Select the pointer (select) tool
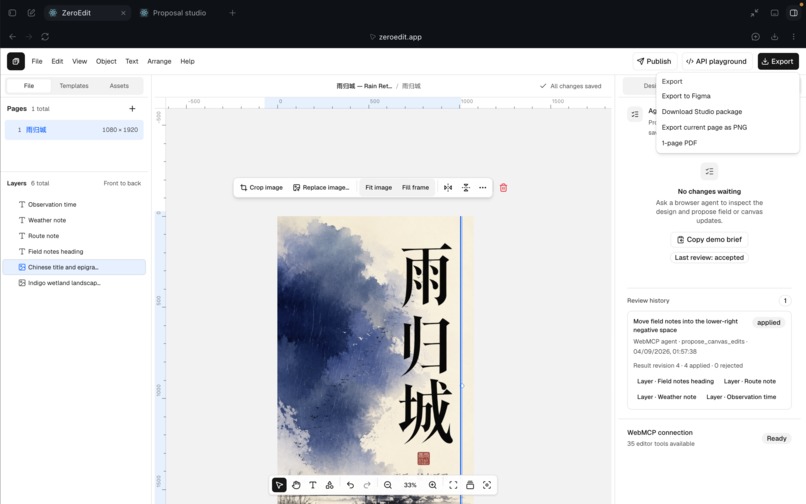Screen dimensions: 806x504 (279, 485)
